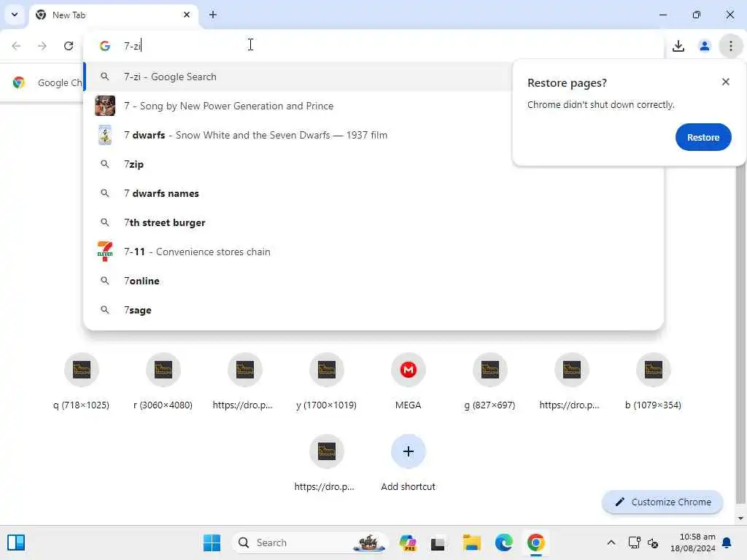The width and height of the screenshot is (747, 560).
Task: Choose the '7 dwarfs - Snow White' suggestion
Action: [x=298, y=135]
